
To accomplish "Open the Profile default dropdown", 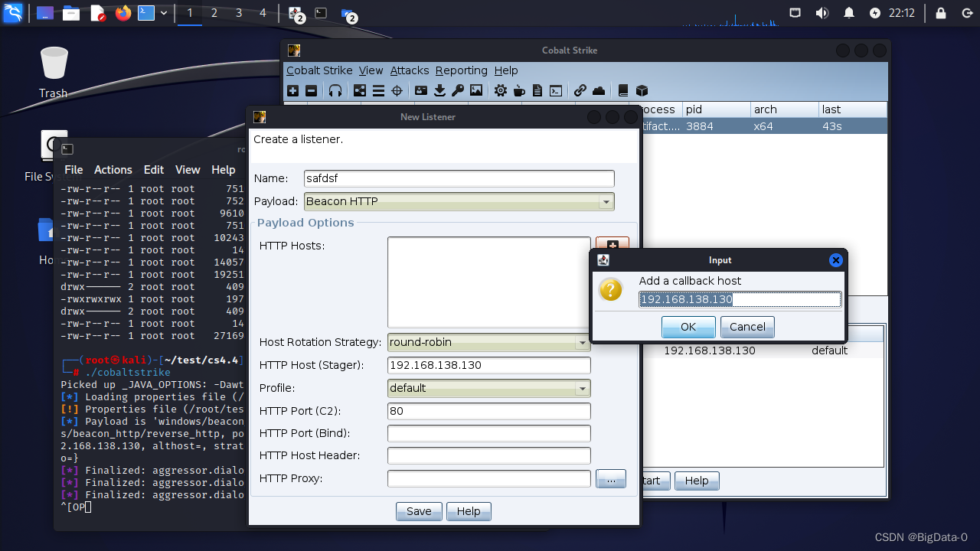I will [489, 388].
